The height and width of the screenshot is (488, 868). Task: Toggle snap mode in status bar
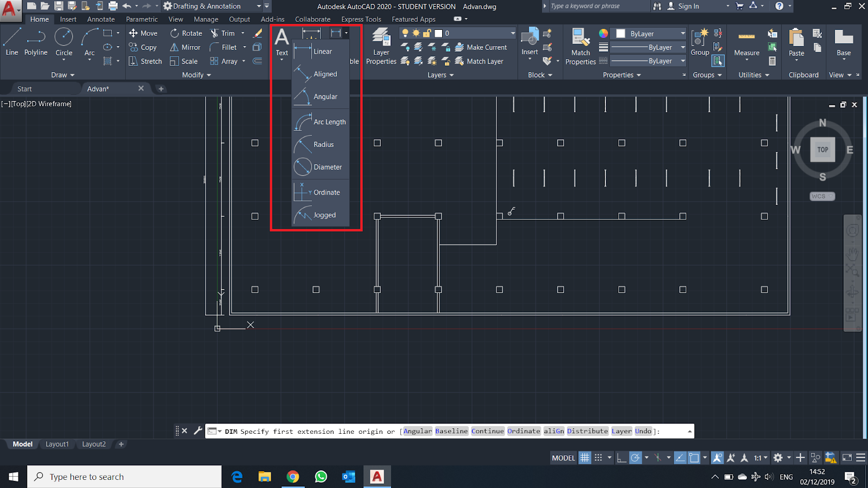click(x=598, y=458)
